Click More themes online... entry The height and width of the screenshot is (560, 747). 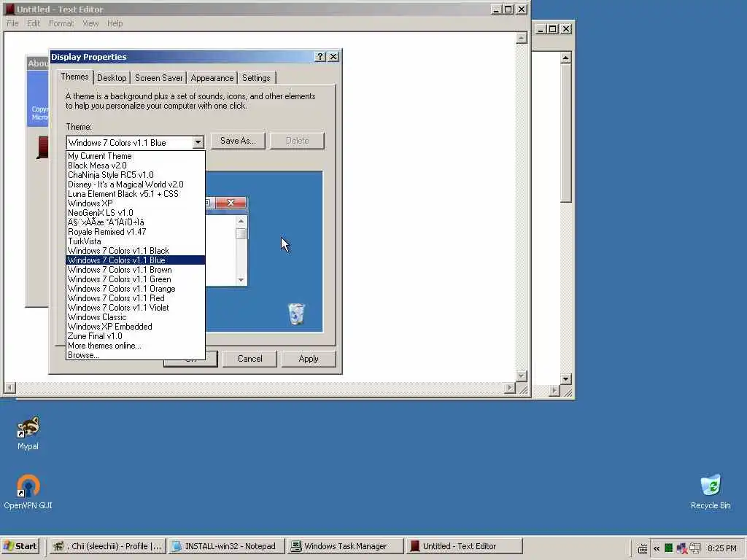pyautogui.click(x=135, y=346)
